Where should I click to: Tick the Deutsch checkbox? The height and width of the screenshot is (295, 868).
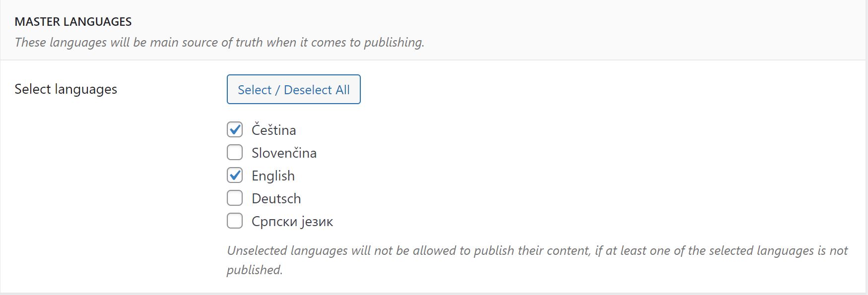coord(235,198)
